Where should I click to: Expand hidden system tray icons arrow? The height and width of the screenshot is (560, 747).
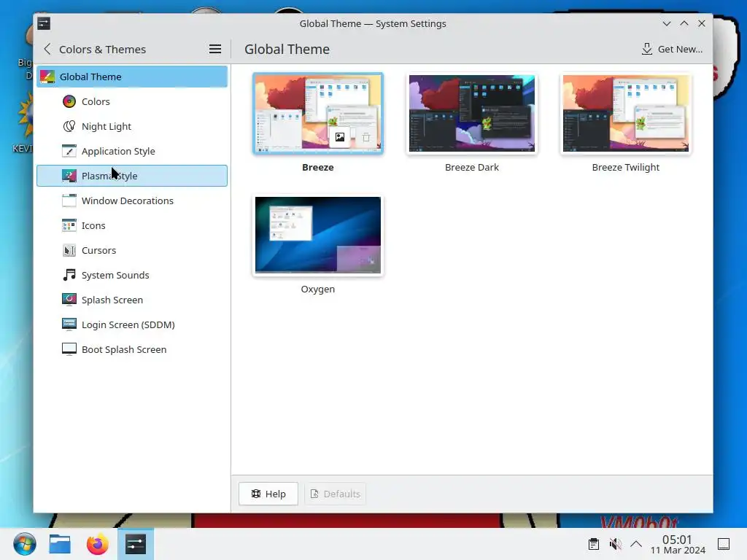point(636,544)
